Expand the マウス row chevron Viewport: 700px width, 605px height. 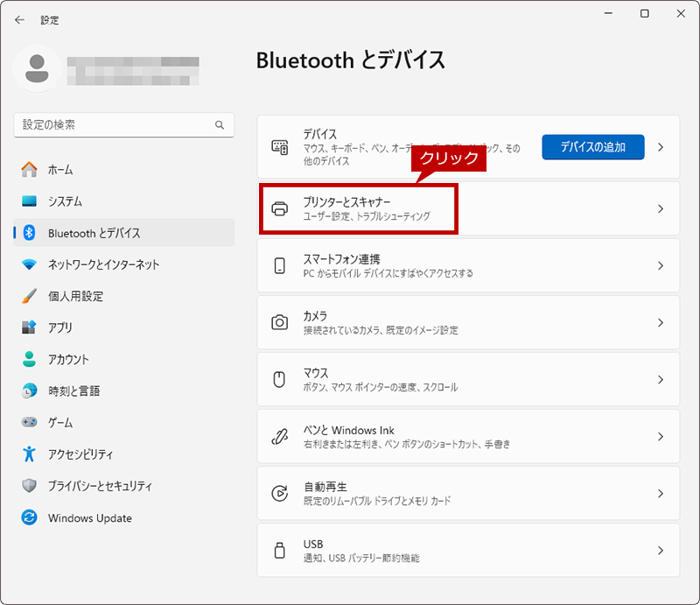point(661,379)
